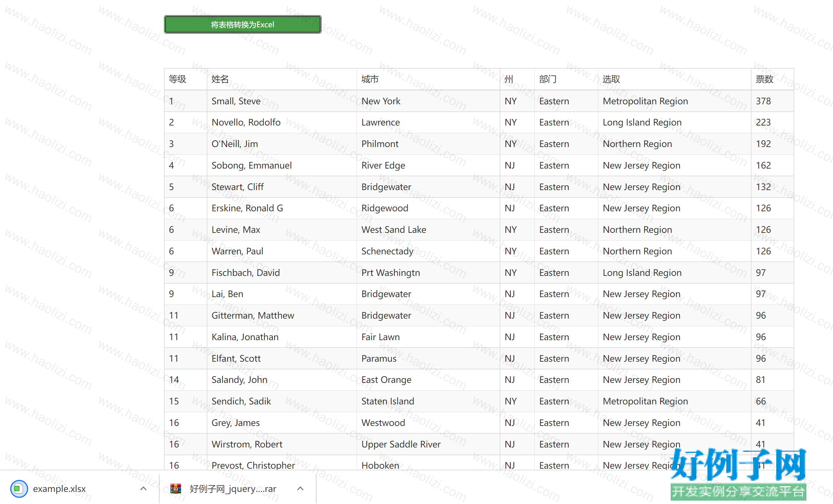
Task: Click Long Island Region in Novello row
Action: 642,122
